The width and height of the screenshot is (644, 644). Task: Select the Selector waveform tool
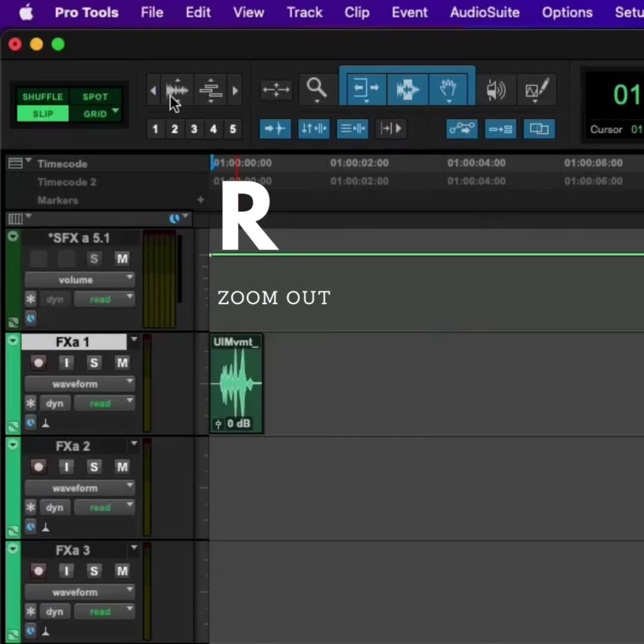tap(407, 89)
